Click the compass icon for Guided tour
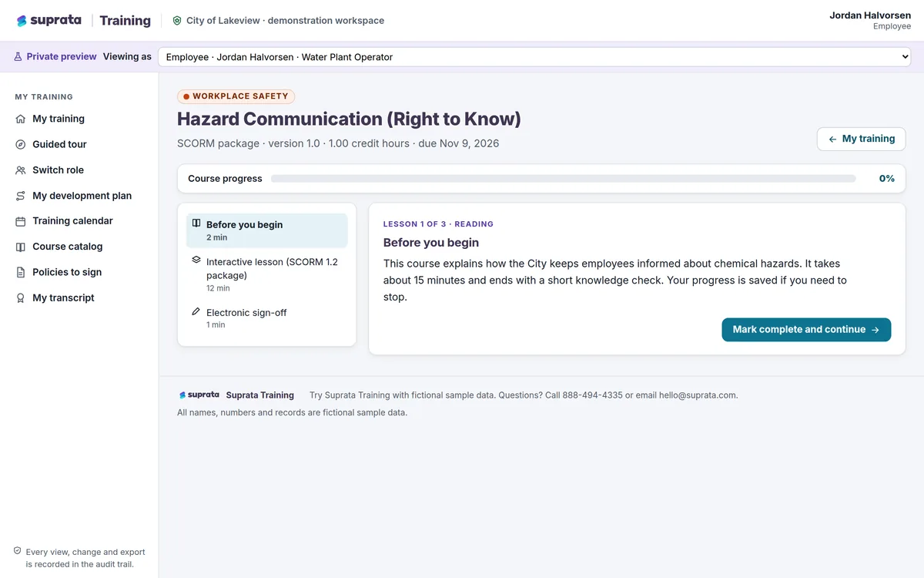 pyautogui.click(x=21, y=144)
